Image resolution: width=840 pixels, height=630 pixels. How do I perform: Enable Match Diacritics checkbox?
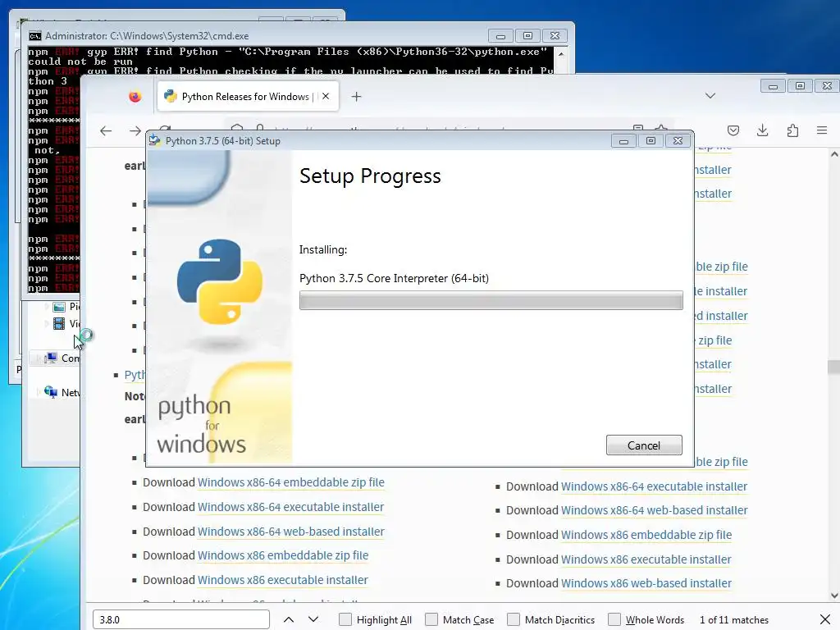[514, 619]
